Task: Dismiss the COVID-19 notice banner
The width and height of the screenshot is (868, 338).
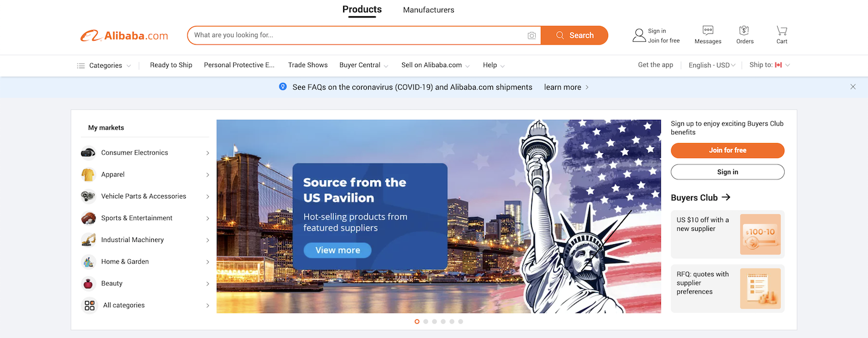Action: (853, 87)
